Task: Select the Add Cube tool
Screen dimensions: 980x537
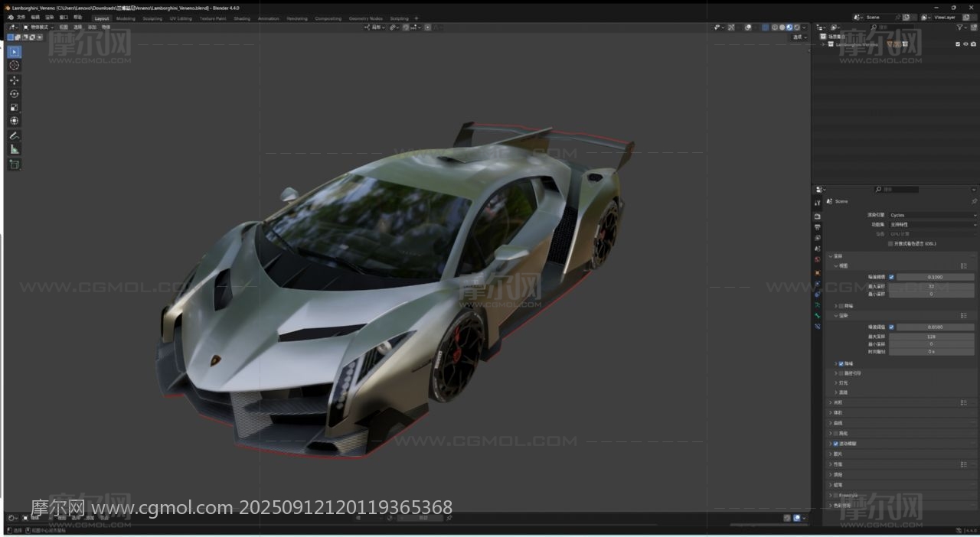Action: click(x=14, y=164)
